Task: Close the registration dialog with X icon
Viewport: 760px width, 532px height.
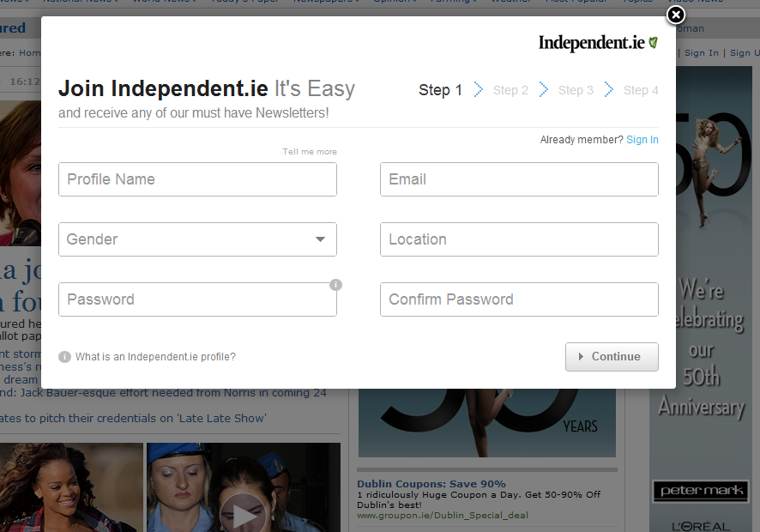Action: [x=676, y=15]
